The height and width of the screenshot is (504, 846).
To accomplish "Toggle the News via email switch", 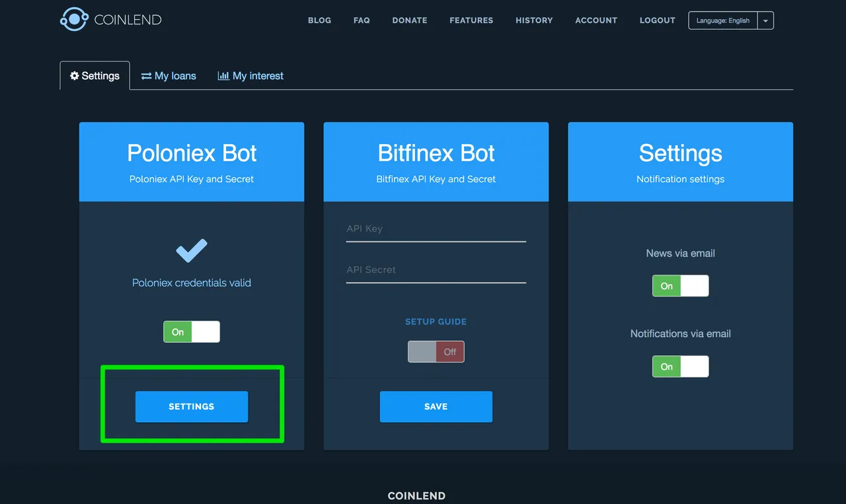I will click(681, 286).
